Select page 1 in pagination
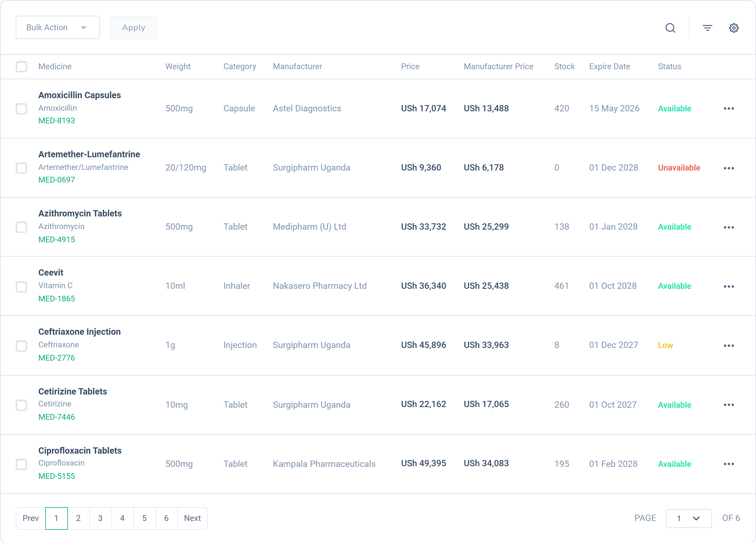 (x=56, y=518)
